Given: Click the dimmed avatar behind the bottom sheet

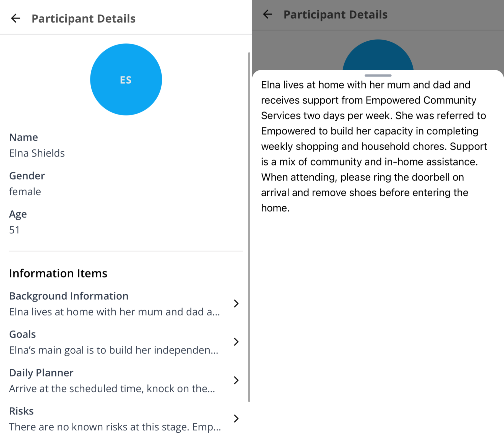Looking at the screenshot, I should pos(378,56).
